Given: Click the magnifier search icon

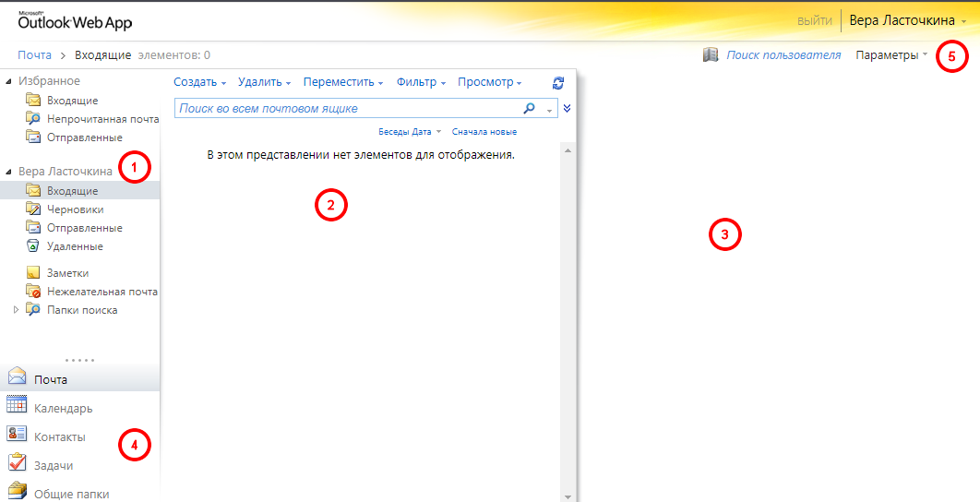Looking at the screenshot, I should [529, 108].
